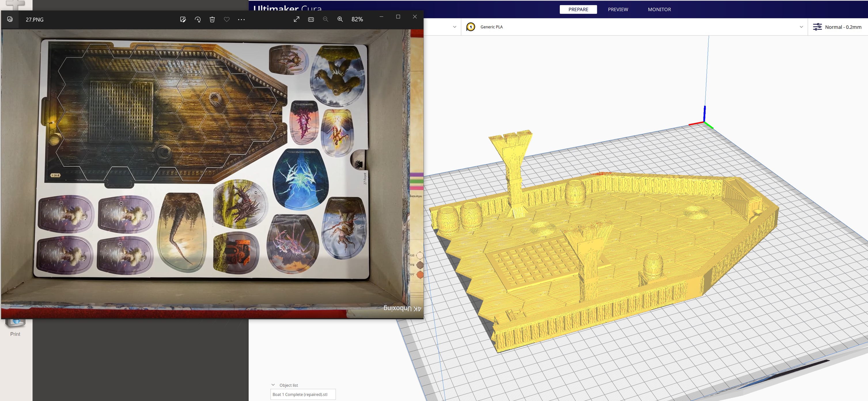
Task: Click the ship deck board in the photo
Action: pyautogui.click(x=165, y=114)
